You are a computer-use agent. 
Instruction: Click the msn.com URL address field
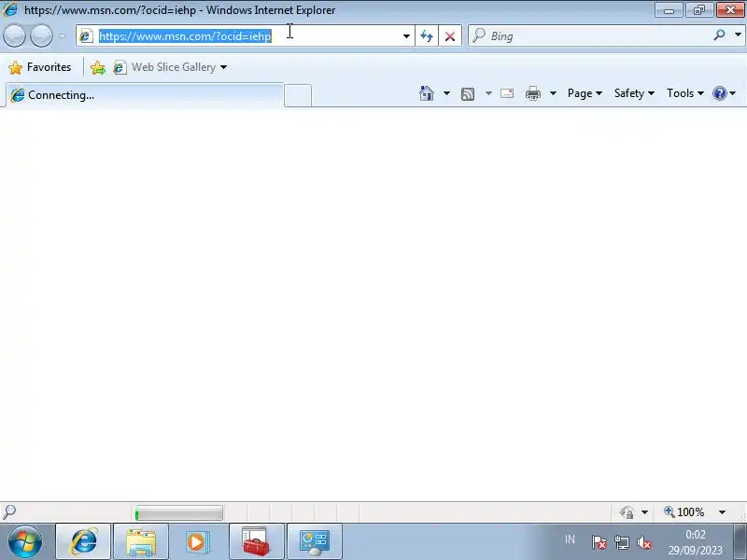pos(247,35)
